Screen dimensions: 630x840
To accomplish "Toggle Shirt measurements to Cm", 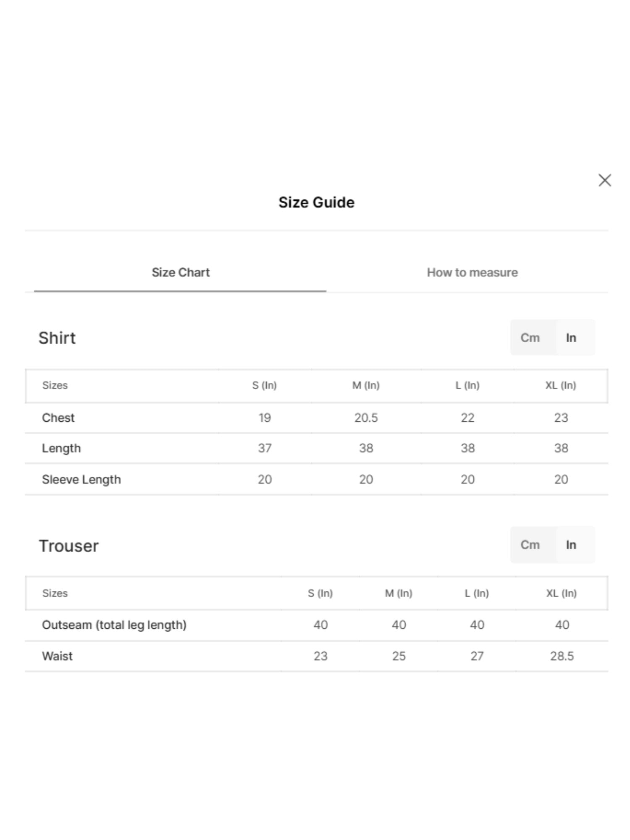I will 530,337.
